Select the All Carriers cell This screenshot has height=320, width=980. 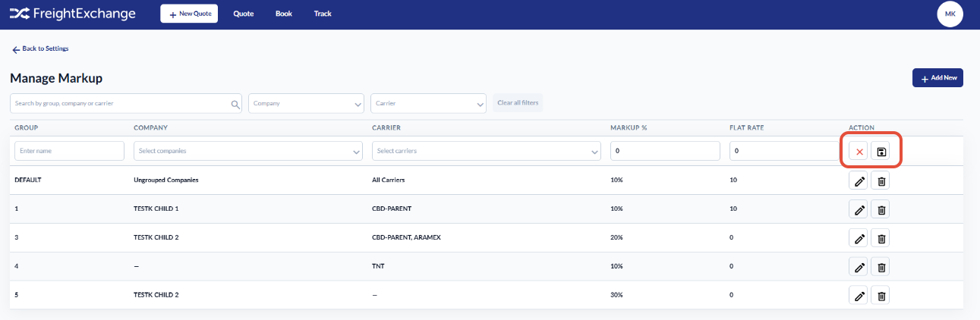pyautogui.click(x=388, y=181)
